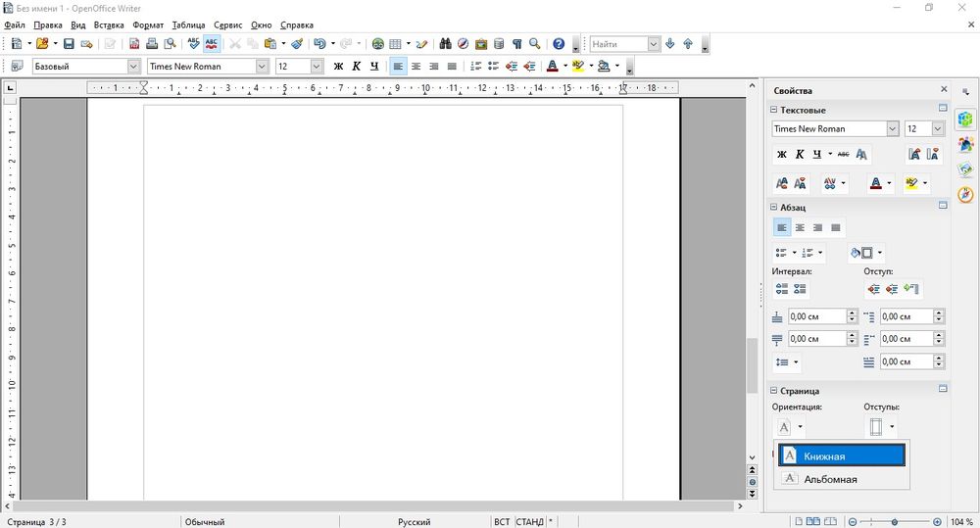Click the Zoom magnifier icon

pos(534,44)
